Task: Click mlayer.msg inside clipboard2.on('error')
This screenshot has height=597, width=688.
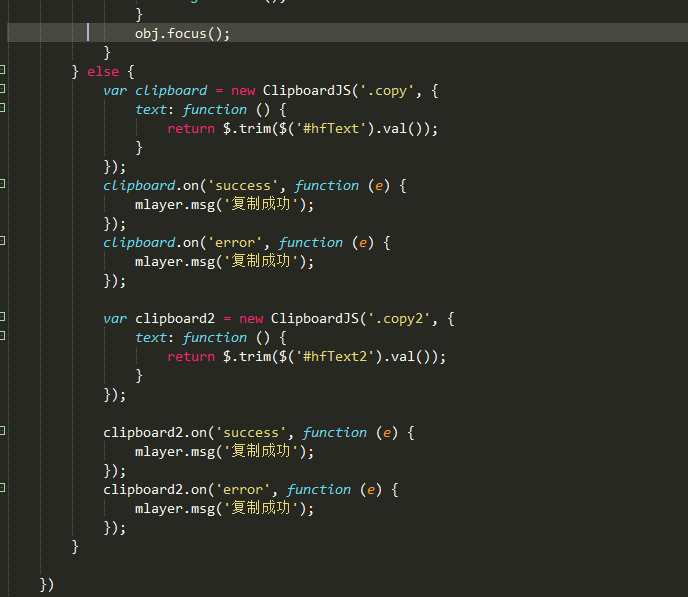Action: coord(175,509)
